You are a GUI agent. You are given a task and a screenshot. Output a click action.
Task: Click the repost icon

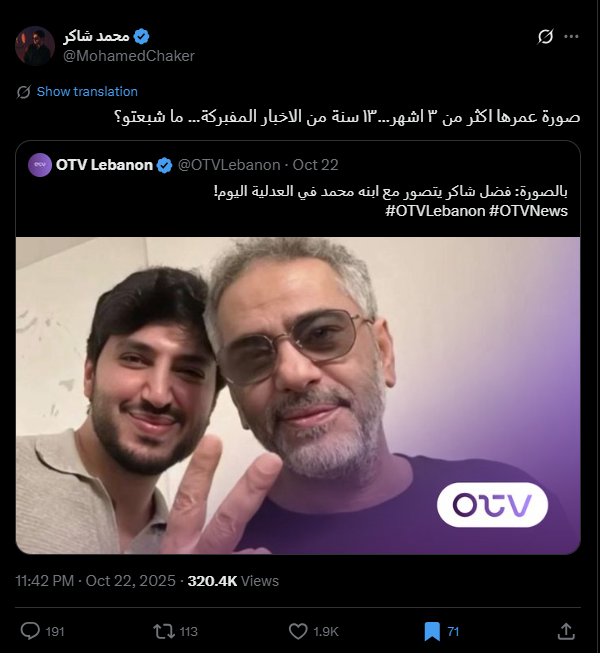160,631
